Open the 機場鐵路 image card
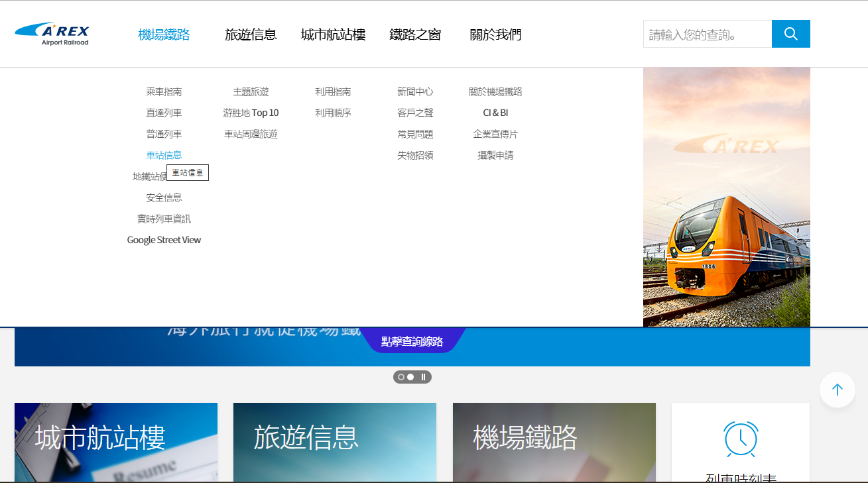 coord(554,443)
